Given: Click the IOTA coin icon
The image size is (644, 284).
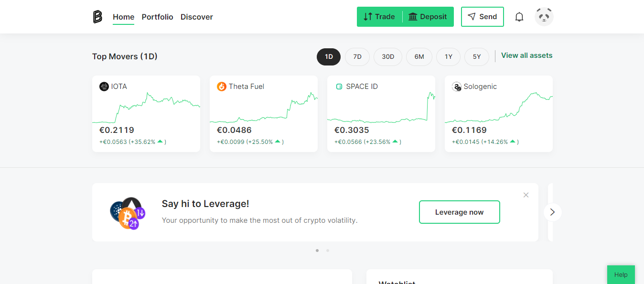Looking at the screenshot, I should [x=104, y=87].
